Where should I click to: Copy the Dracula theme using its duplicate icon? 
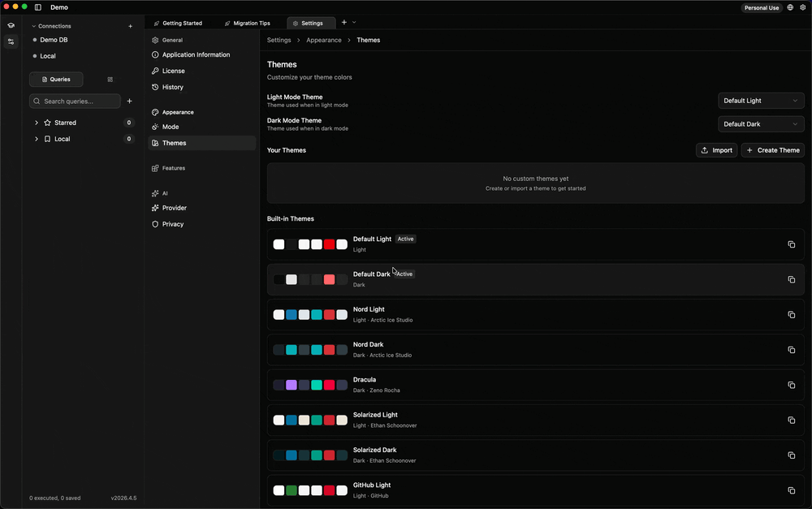792,385
